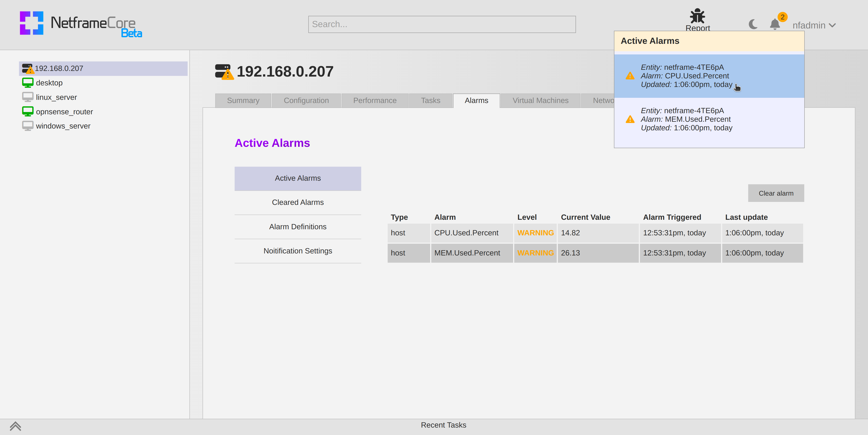Click the linux_server monitor icon
The height and width of the screenshot is (435, 868).
coord(28,97)
